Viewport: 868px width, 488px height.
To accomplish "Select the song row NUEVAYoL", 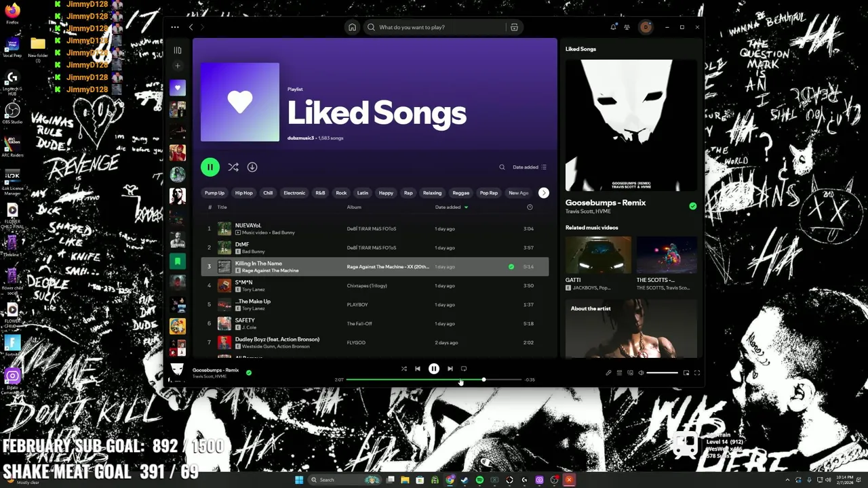I will point(374,228).
